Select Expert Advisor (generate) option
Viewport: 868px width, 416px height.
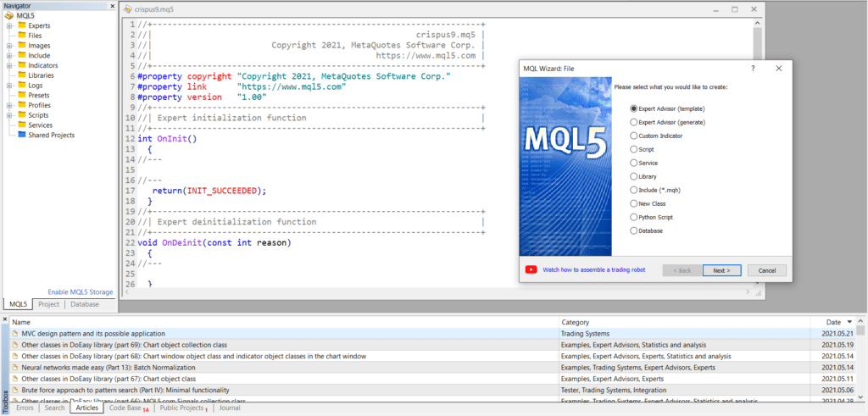[x=633, y=122]
